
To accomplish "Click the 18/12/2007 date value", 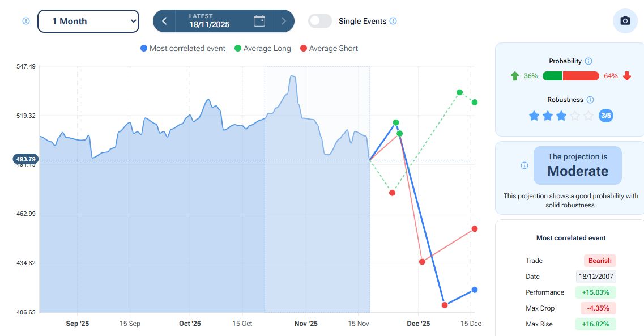I will tap(596, 277).
